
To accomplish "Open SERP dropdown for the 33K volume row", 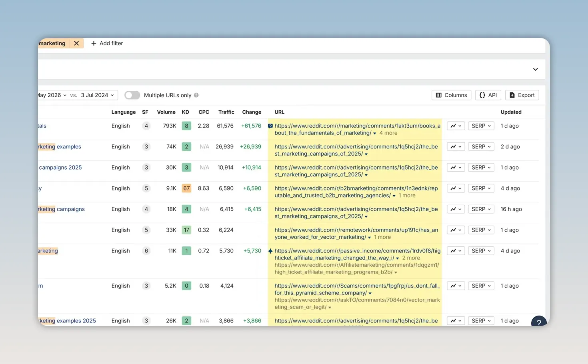I will pyautogui.click(x=481, y=230).
